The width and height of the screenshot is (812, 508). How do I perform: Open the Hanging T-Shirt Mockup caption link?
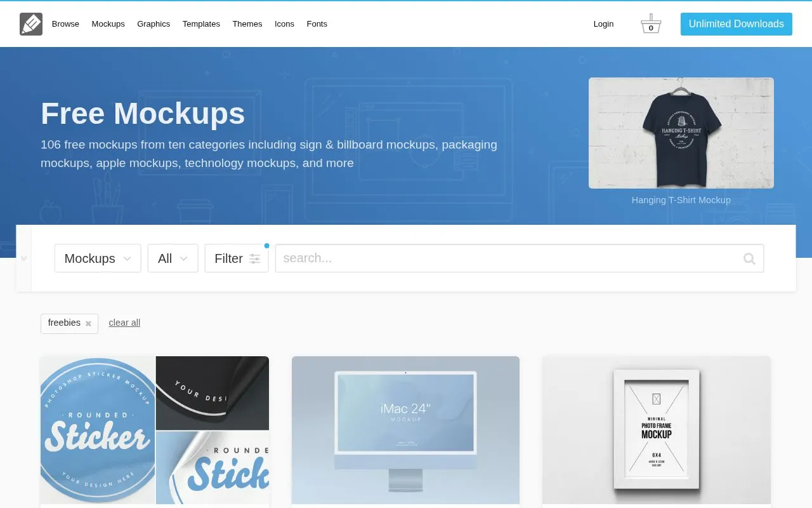click(x=681, y=200)
